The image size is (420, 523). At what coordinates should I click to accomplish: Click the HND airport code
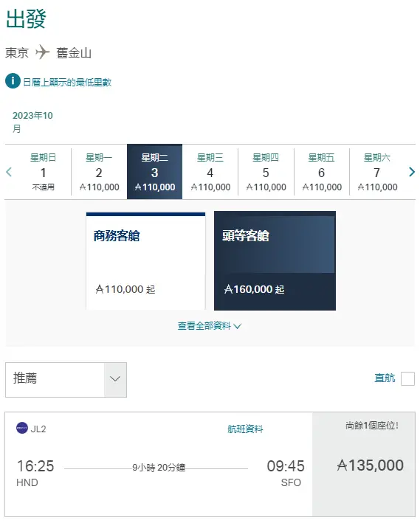[27, 482]
